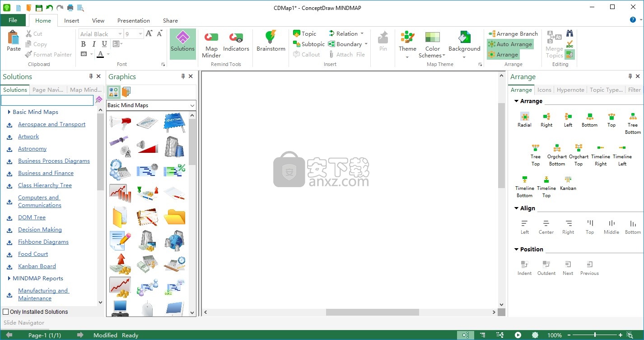
Task: Open the Icons panel tab
Action: click(544, 90)
